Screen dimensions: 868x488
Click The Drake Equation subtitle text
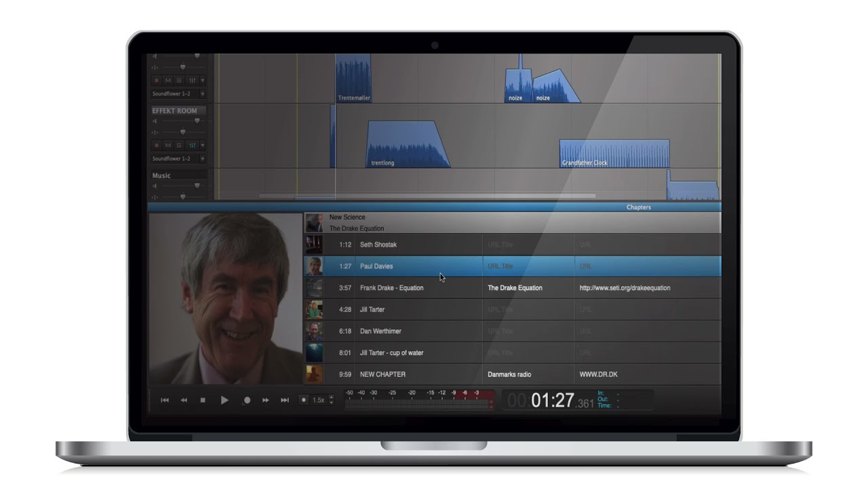357,229
